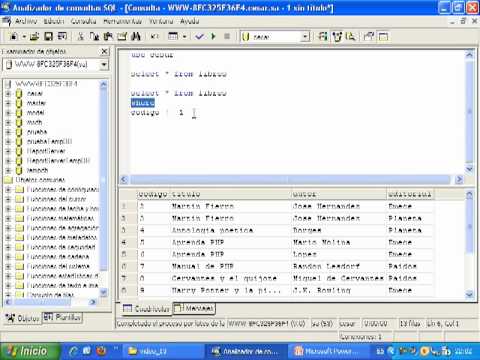Click the Copy toolbar icon
The width and height of the screenshot is (480, 360).
coord(95,36)
